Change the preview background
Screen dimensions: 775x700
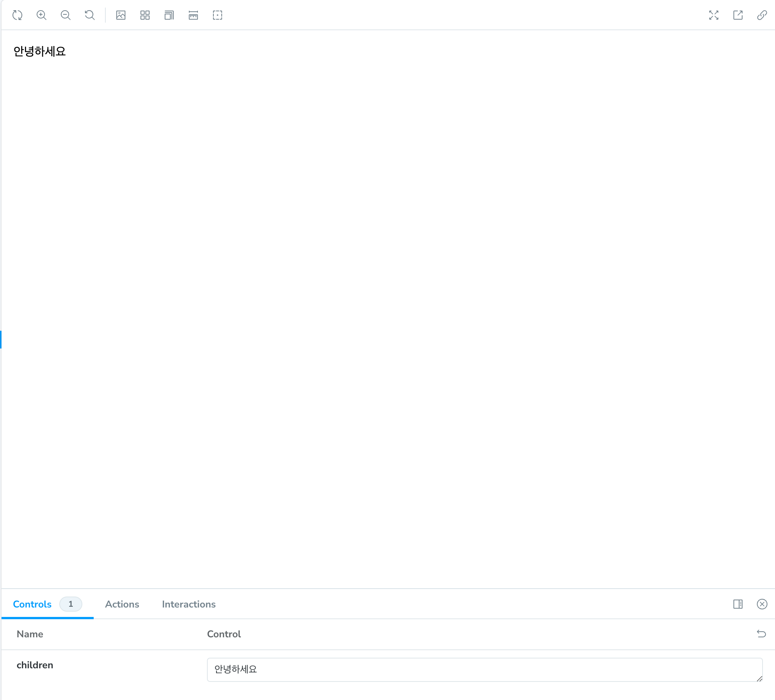point(121,15)
